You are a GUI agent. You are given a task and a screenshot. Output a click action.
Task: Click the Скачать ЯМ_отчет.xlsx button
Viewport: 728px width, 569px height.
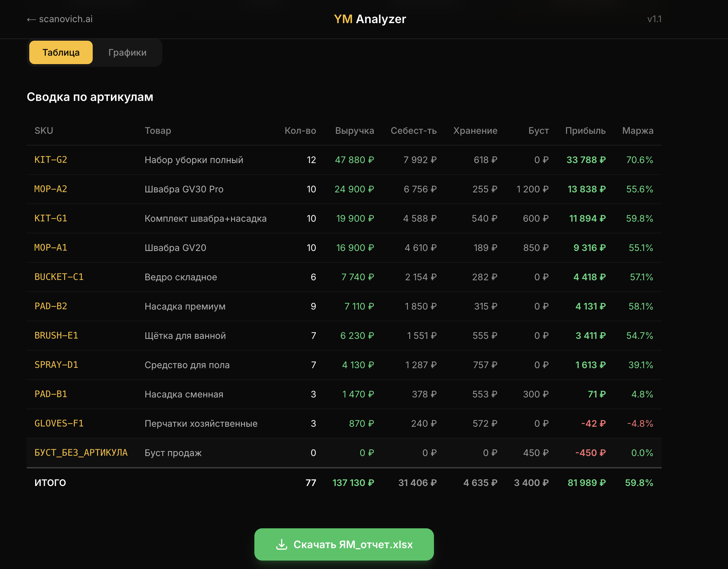344,544
